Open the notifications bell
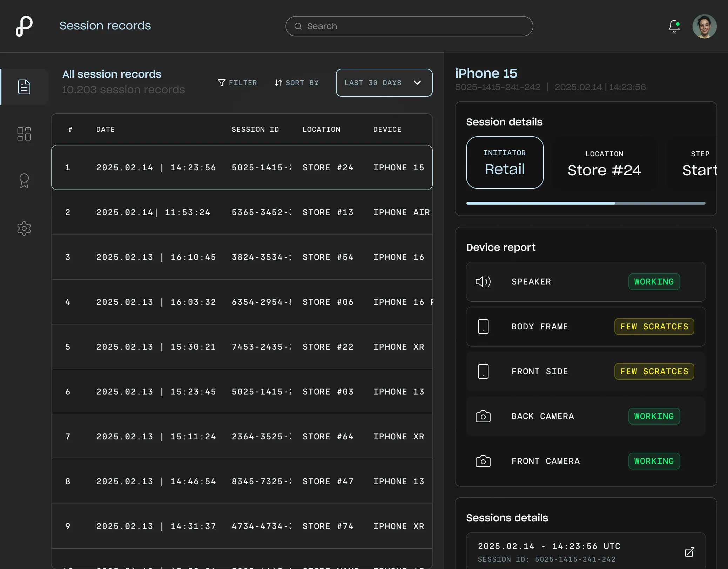Viewport: 728px width, 569px height. [x=674, y=26]
